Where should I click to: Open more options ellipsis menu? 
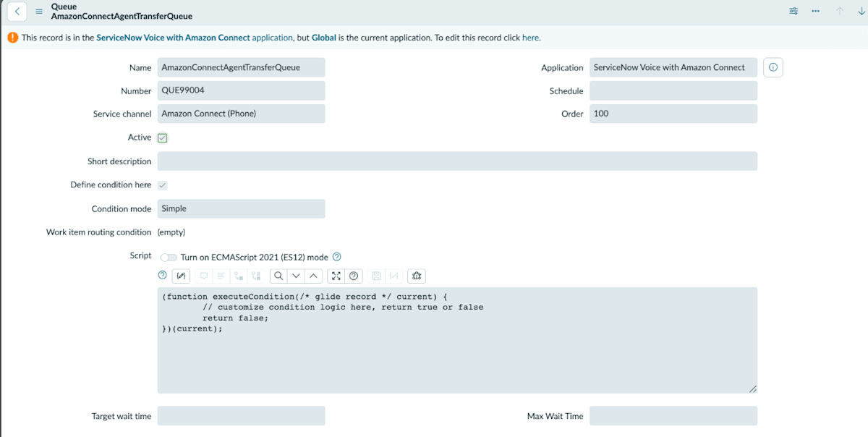click(816, 11)
